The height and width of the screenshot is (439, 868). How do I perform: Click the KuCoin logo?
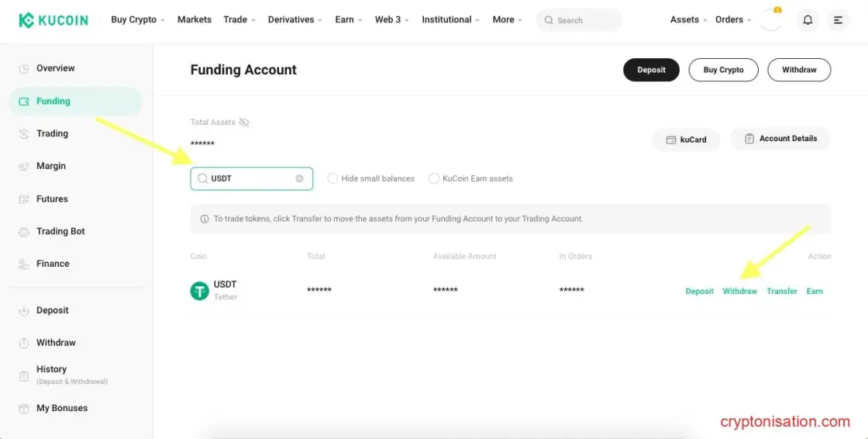[53, 20]
